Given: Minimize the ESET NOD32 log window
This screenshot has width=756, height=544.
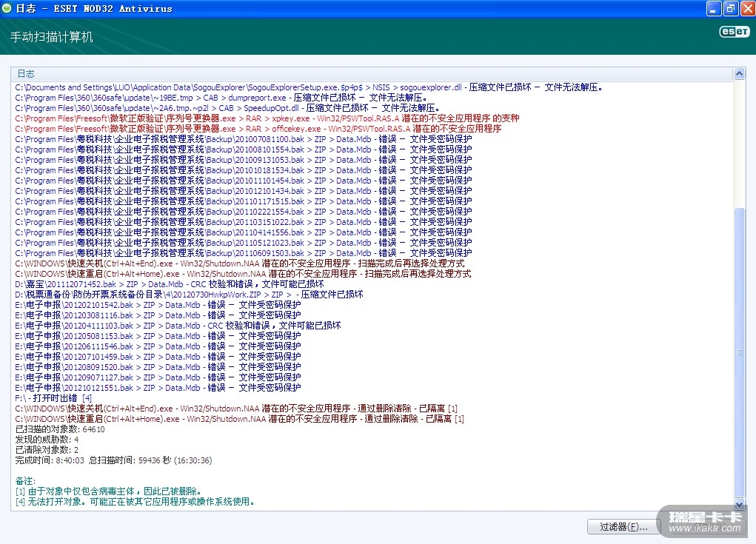Looking at the screenshot, I should 714,8.
